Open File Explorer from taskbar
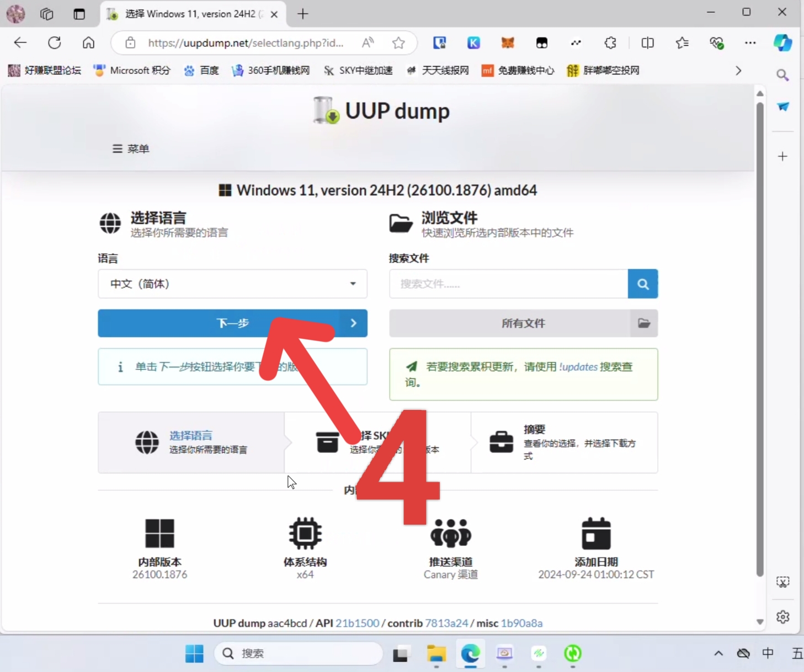The height and width of the screenshot is (672, 804). tap(436, 653)
